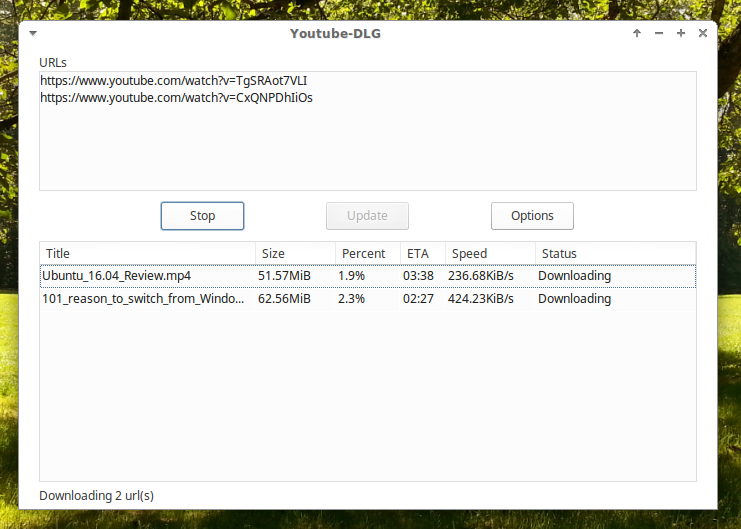Click the Speed column header
The height and width of the screenshot is (529, 741).
(x=490, y=253)
